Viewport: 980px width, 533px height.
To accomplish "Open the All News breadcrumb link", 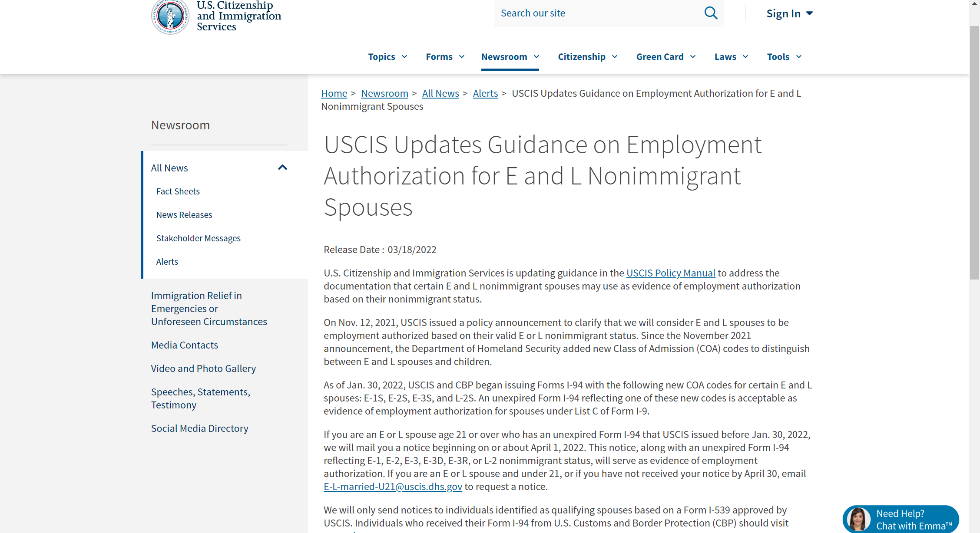I will point(440,93).
